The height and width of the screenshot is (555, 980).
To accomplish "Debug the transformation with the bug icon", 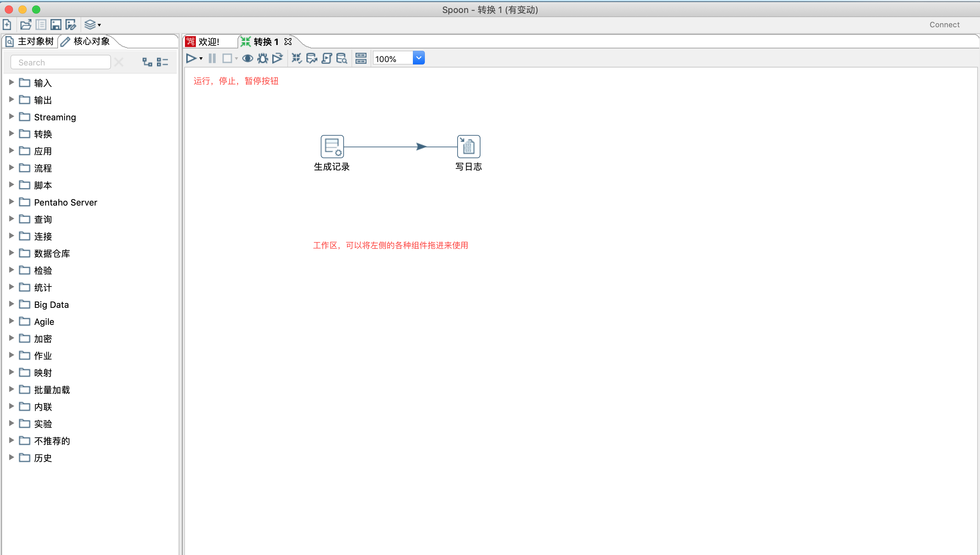I will [262, 58].
